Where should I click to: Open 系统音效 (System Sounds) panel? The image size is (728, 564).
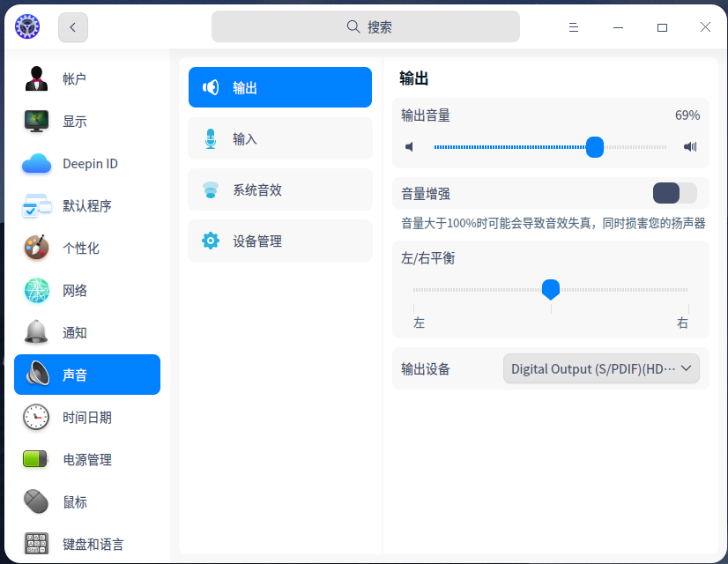279,189
